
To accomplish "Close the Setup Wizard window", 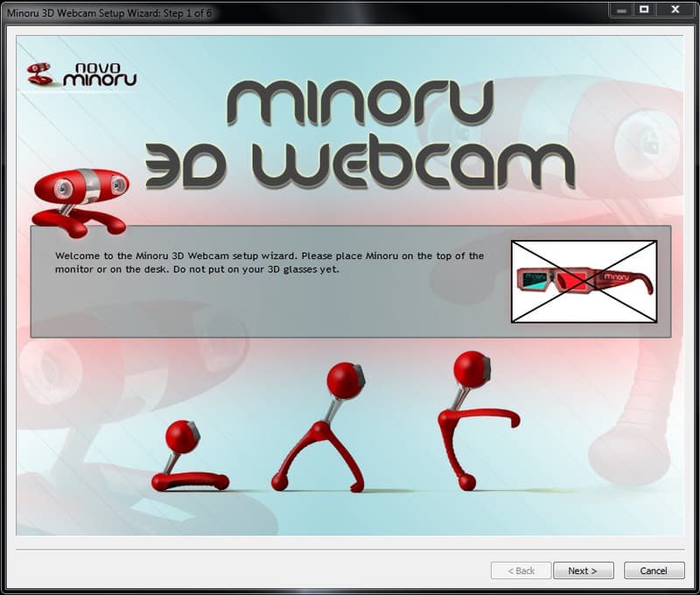I will pos(675,10).
